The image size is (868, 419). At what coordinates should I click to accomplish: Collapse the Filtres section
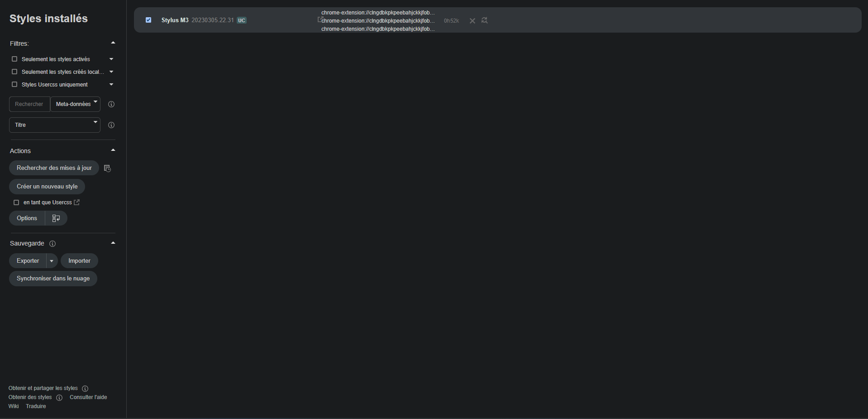[x=113, y=42]
